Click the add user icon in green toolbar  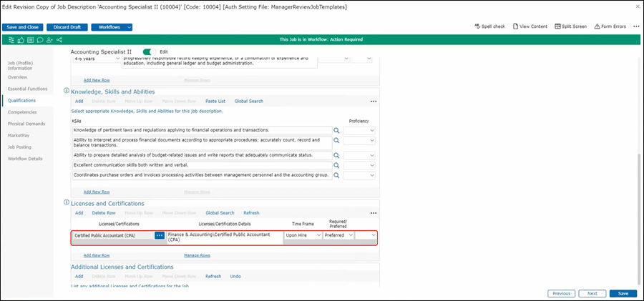(x=49, y=40)
